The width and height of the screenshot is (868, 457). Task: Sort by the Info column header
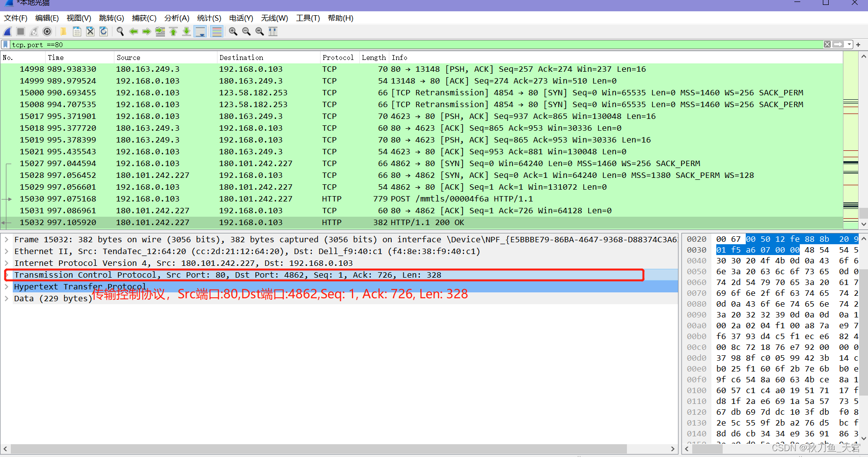pos(616,57)
